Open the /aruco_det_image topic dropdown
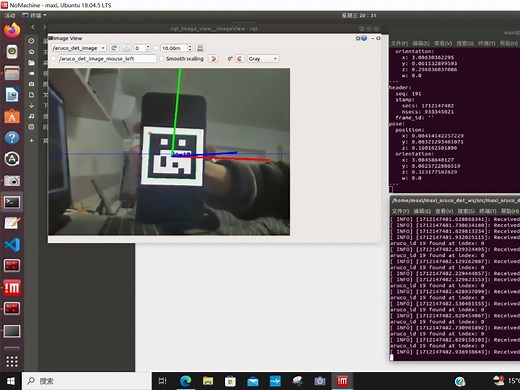Viewport: 520px width, 390px height. (79, 48)
